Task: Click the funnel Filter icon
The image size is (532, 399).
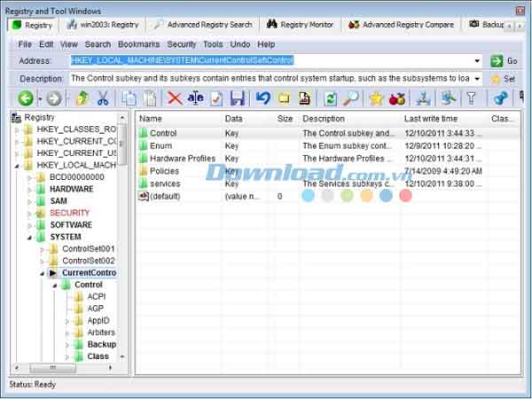Action: coord(472,98)
